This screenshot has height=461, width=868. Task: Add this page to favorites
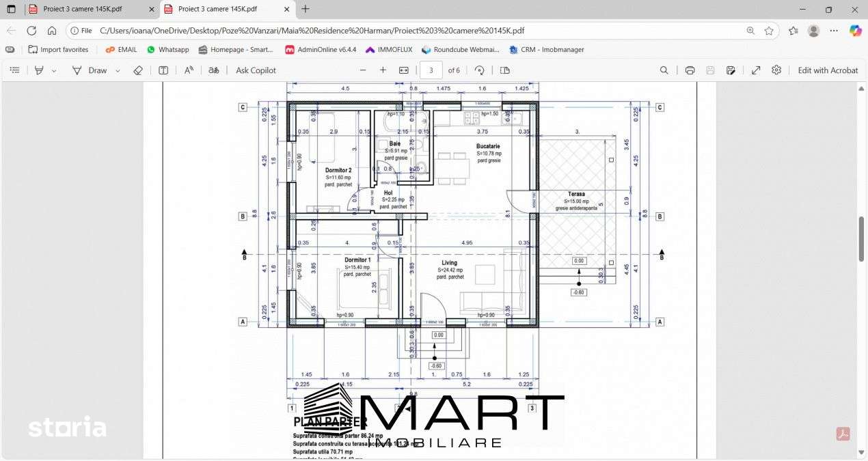tap(769, 31)
